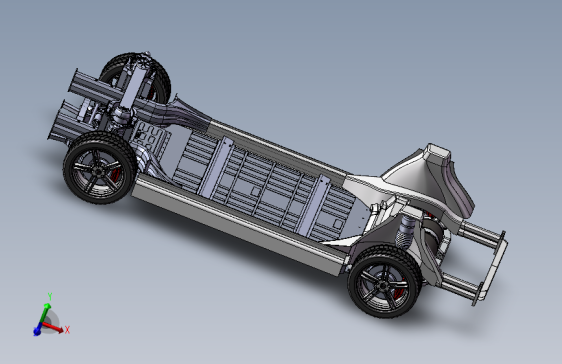Screen dimensions: 562x364
Task: Select the fully visible wheel beside twin protruding rails
Action: coord(100,168)
